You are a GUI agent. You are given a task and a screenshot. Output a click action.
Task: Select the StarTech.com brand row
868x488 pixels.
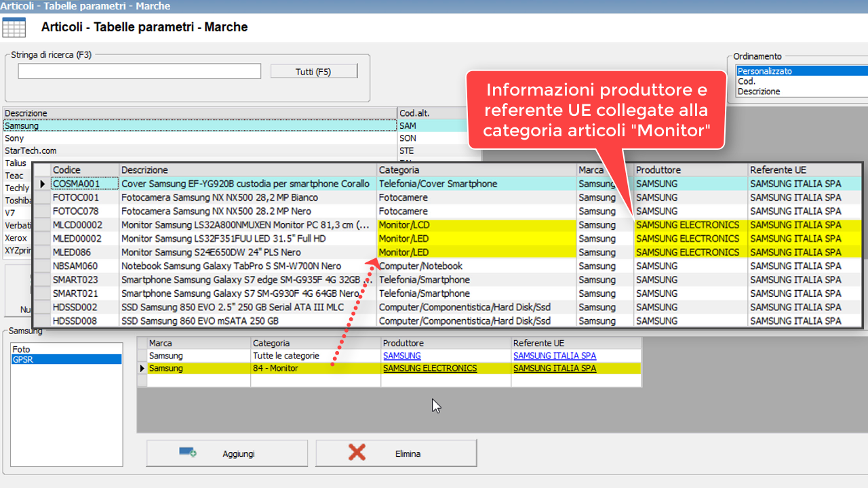(x=31, y=150)
